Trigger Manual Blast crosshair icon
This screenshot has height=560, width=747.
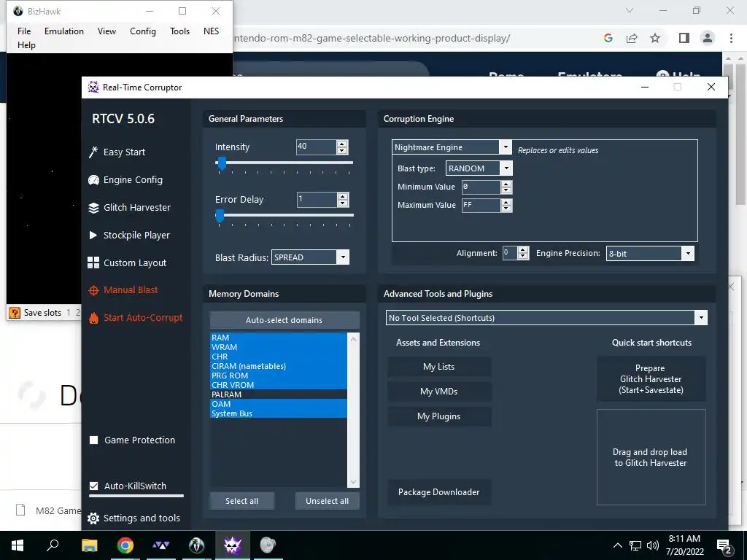click(x=93, y=290)
